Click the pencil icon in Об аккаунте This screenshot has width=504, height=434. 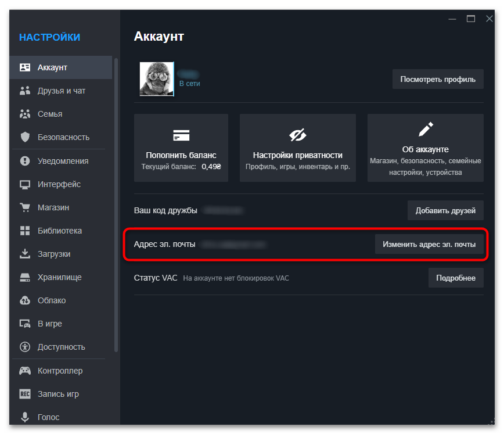(426, 130)
